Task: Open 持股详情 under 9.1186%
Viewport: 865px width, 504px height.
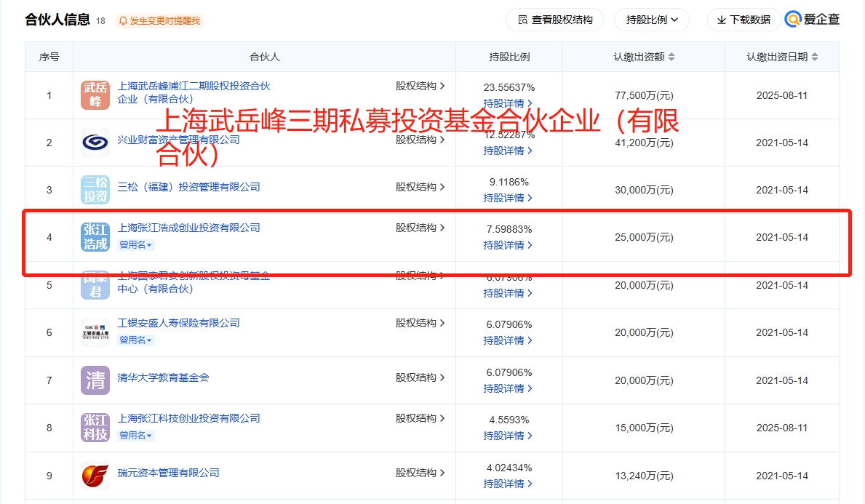Action: pos(508,198)
